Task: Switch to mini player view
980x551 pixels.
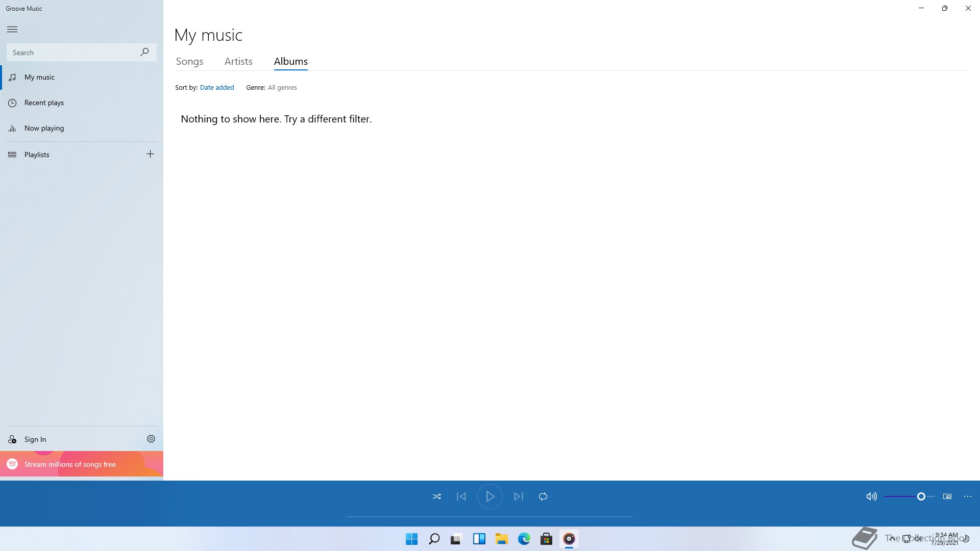Action: 947,496
